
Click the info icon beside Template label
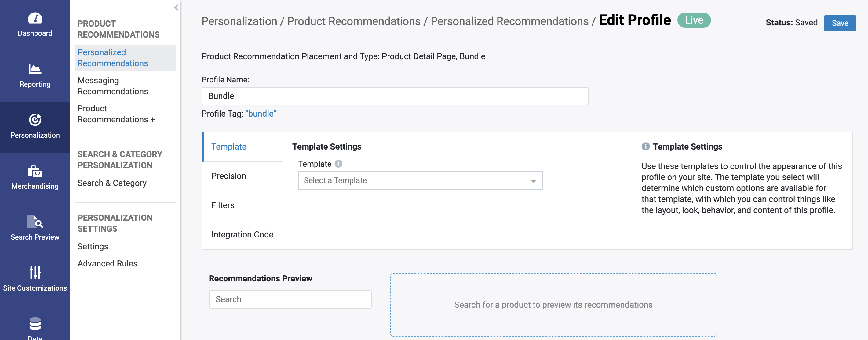338,164
